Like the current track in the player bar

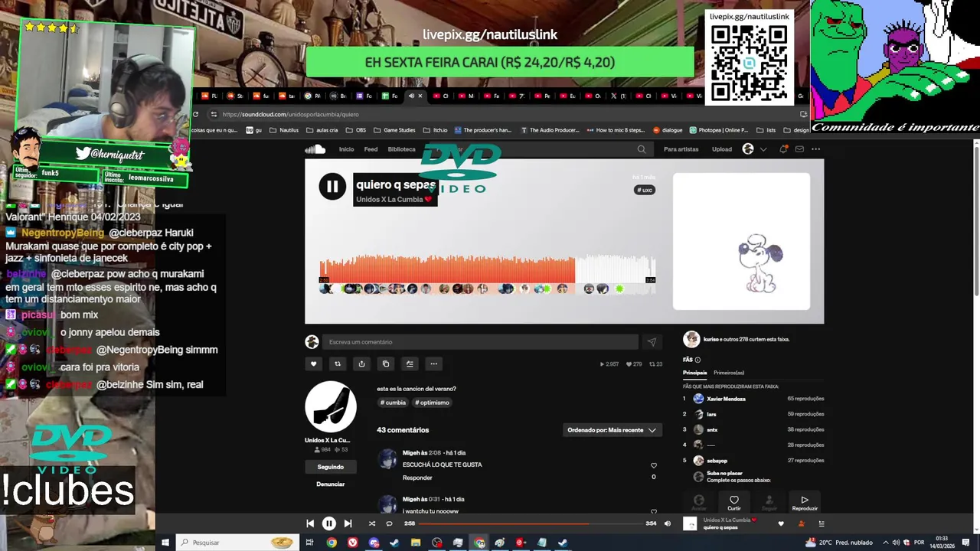pyautogui.click(x=781, y=523)
